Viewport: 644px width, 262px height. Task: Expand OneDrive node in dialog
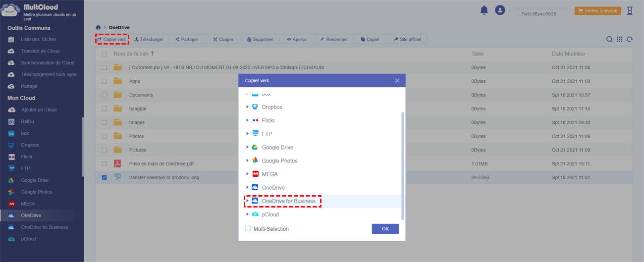[247, 188]
